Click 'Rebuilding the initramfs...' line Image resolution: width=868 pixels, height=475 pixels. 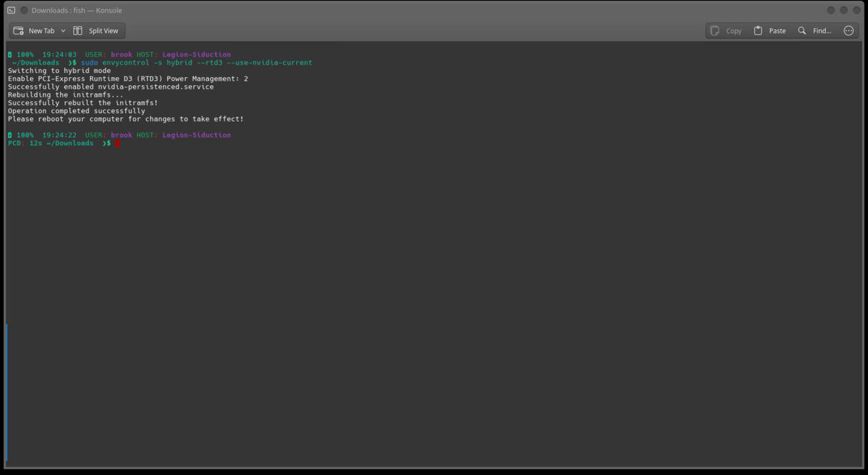pos(66,95)
